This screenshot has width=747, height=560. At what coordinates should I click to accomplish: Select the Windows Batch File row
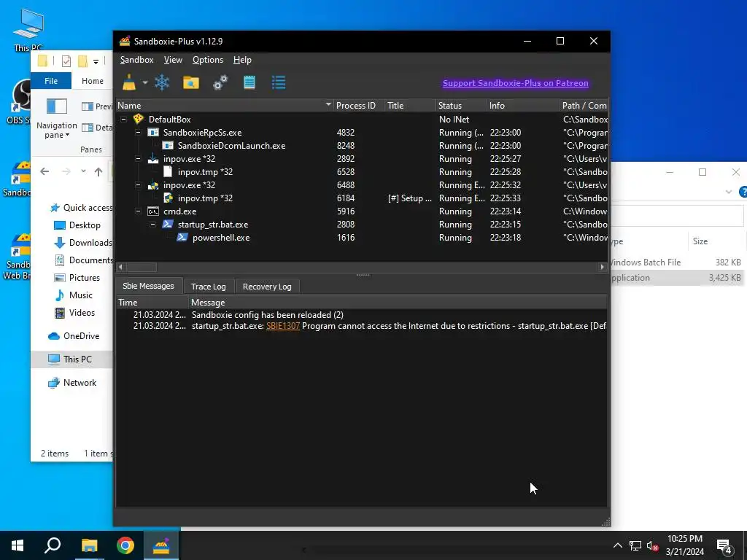(677, 262)
